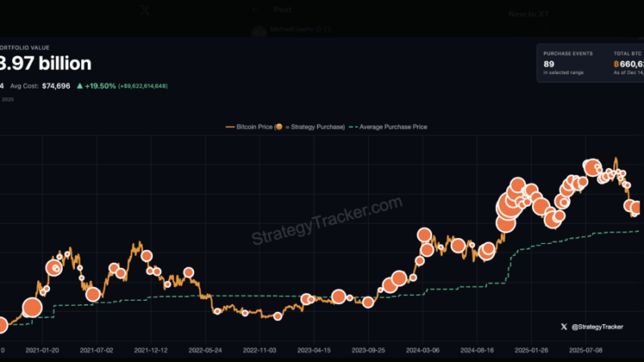
Task: Click the 'Avg Cost:' label
Action: click(x=24, y=86)
